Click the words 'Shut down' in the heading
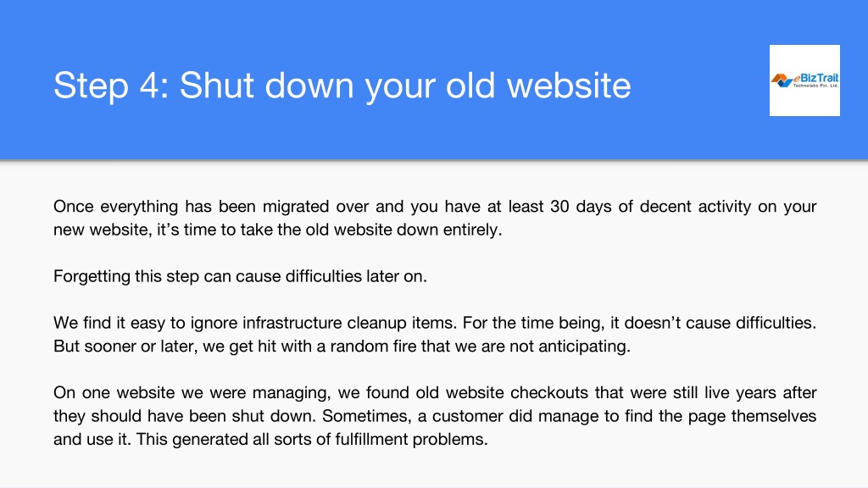 (x=266, y=86)
